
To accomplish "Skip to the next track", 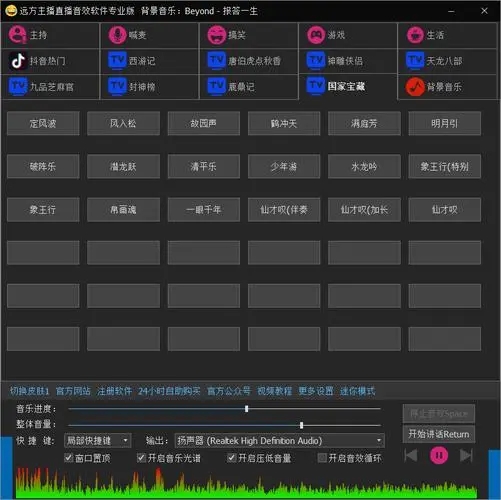I will [x=466, y=455].
